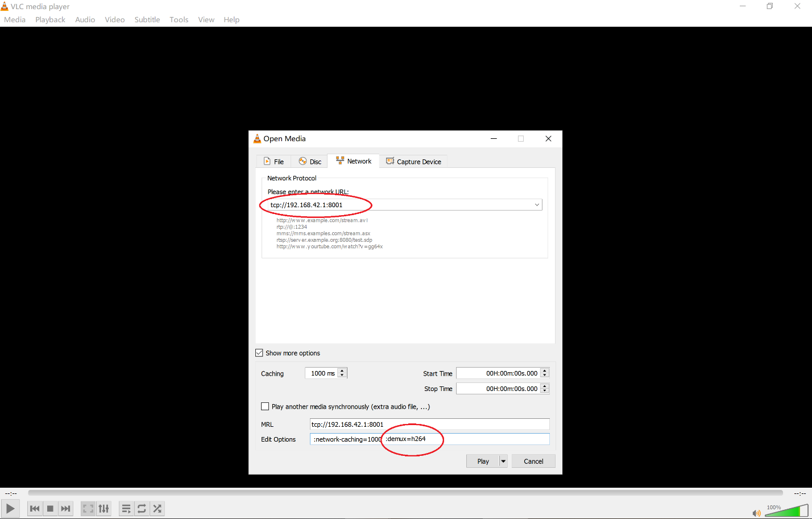
Task: Open the Help menu
Action: tap(231, 19)
